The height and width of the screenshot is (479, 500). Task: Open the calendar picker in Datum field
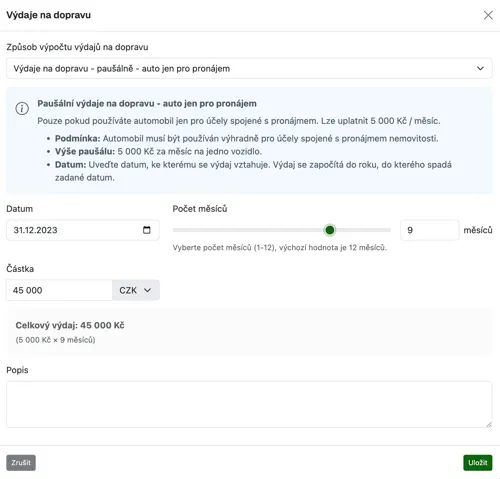click(147, 230)
